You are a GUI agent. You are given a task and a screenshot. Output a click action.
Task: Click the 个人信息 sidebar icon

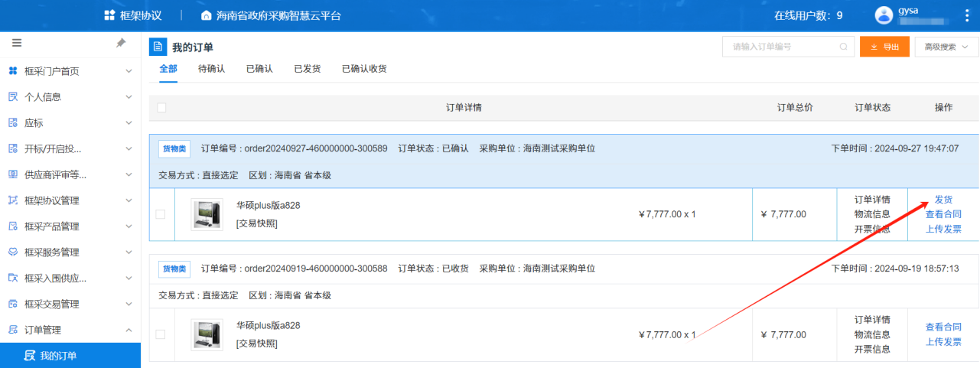coord(12,97)
